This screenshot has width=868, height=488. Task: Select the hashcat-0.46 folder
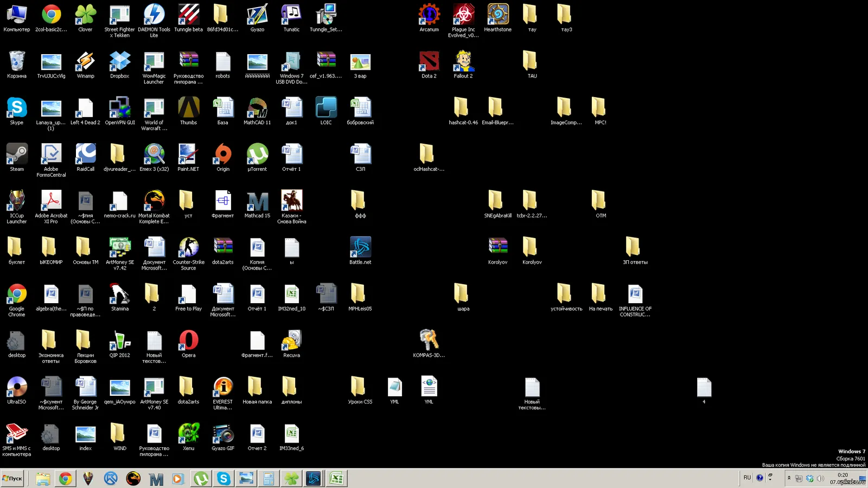(463, 111)
